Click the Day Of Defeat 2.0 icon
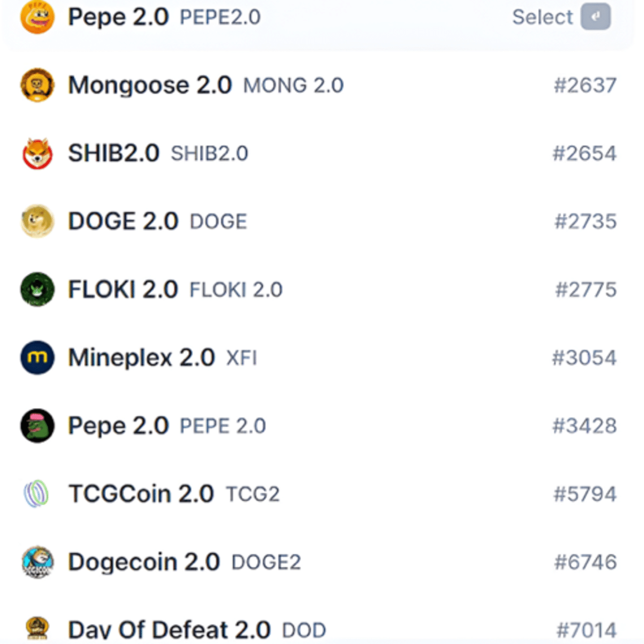 [x=37, y=628]
